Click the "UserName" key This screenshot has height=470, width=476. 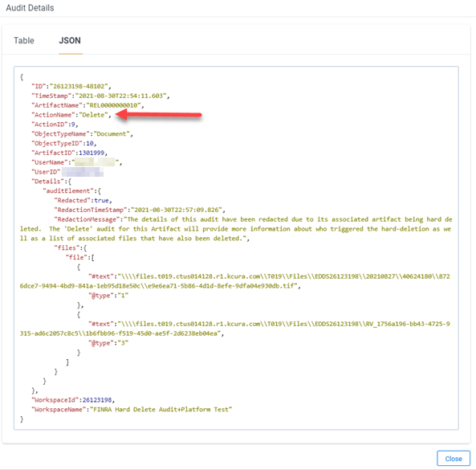(50, 162)
